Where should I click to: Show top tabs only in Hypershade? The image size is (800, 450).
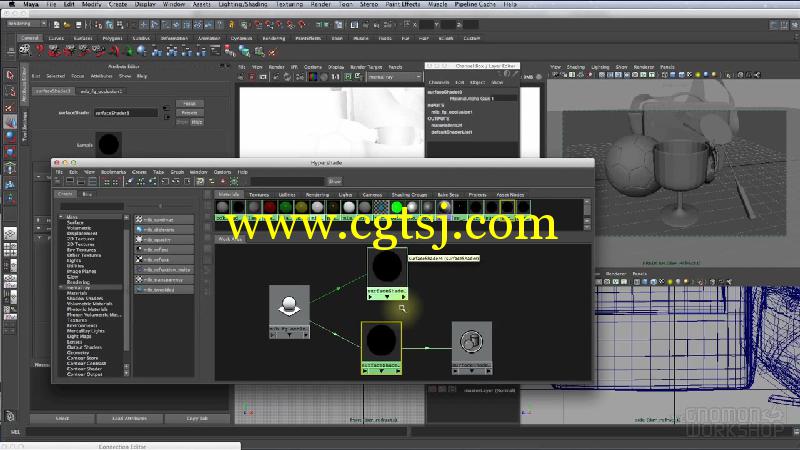(x=70, y=181)
